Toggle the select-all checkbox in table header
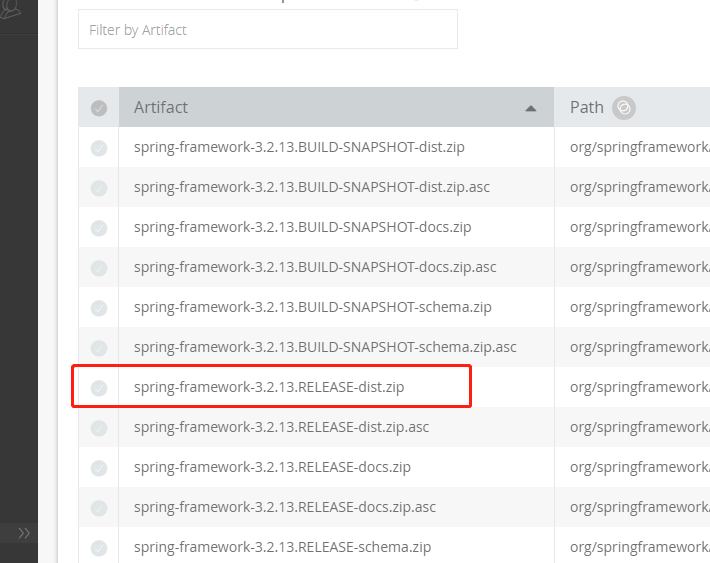Viewport: 710px width, 563px height. click(x=99, y=108)
